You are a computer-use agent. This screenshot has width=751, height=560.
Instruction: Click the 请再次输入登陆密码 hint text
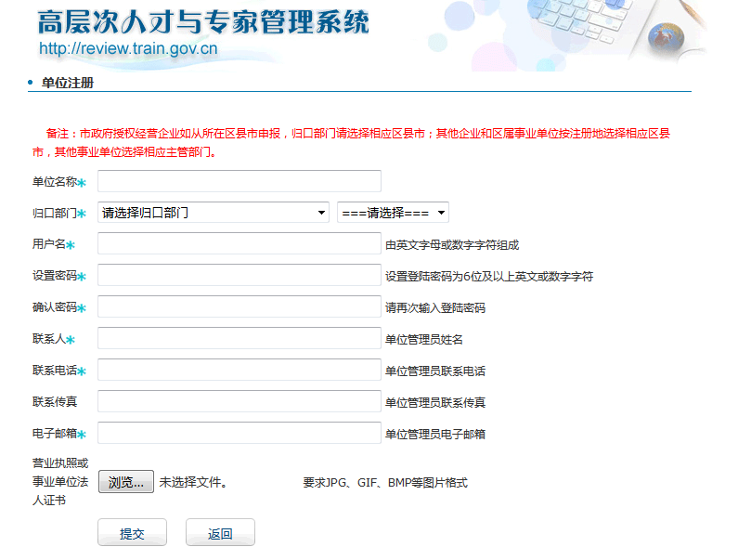point(435,308)
